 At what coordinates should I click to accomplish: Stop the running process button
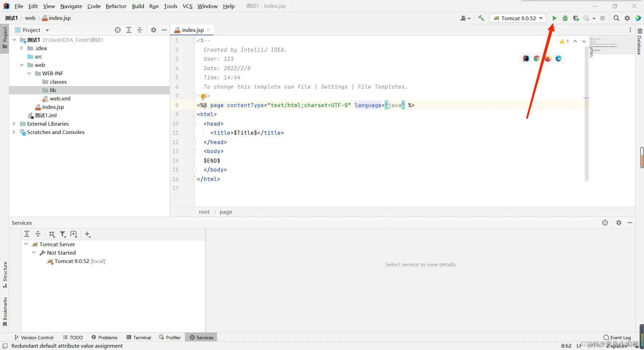pos(602,18)
